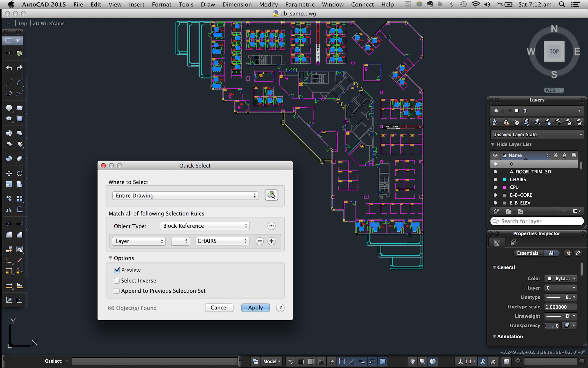This screenshot has height=368, width=588.
Task: Remove selection rule with minus button
Action: point(259,241)
